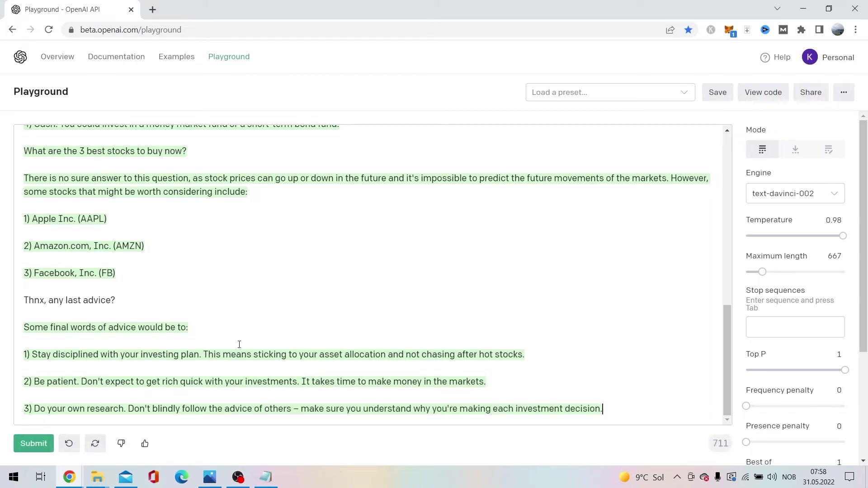Image resolution: width=868 pixels, height=488 pixels.
Task: Open the notification center icon
Action: pos(849,477)
